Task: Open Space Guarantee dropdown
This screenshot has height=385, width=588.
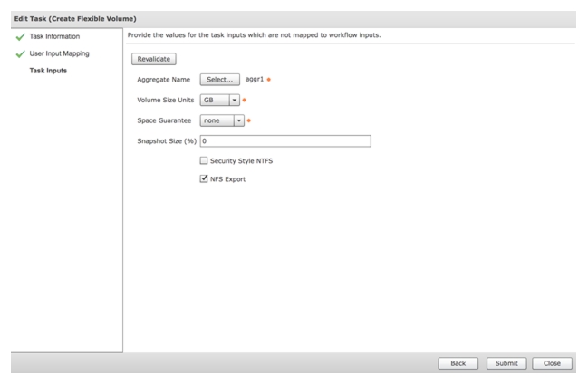Action: 222,120
